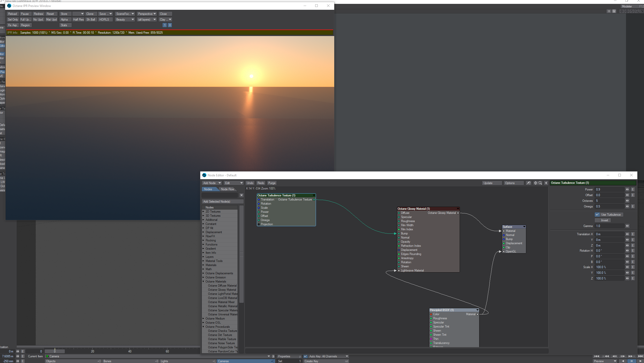Click the Reload button in IPR window

pos(12,14)
